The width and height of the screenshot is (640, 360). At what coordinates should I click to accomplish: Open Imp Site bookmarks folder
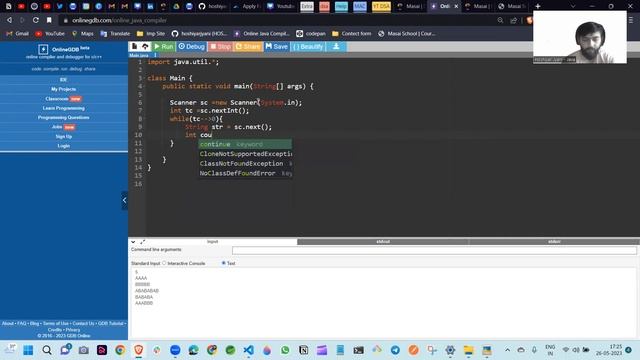point(151,33)
